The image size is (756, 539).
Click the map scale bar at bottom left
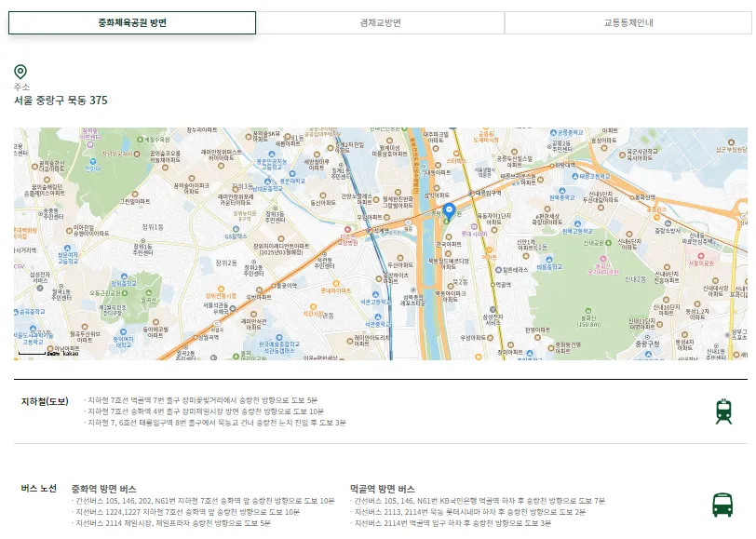point(33,354)
